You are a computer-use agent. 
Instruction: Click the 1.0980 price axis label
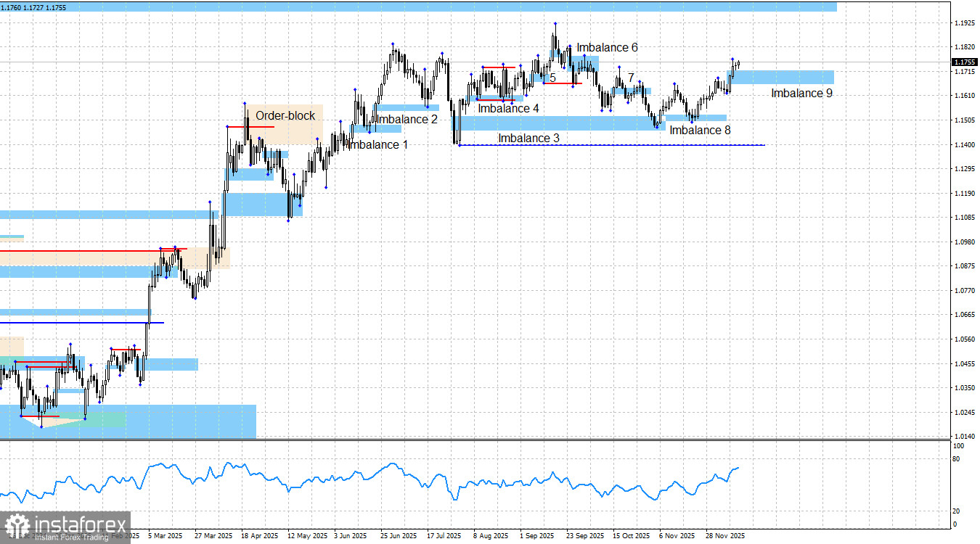(x=965, y=242)
